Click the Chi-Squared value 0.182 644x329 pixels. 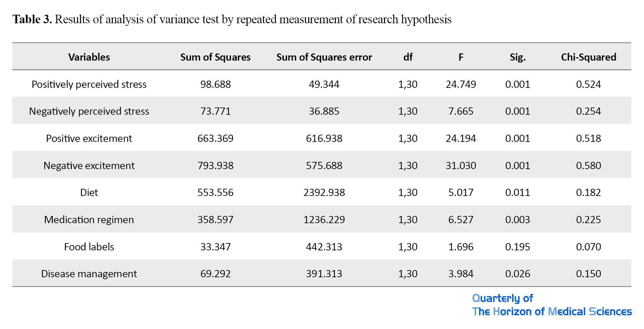coord(589,192)
